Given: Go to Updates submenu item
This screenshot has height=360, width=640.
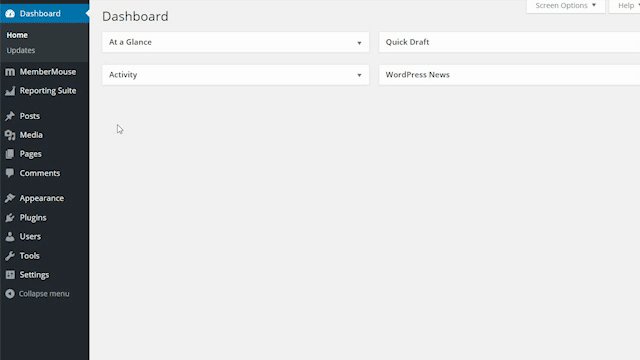Looking at the screenshot, I should coord(21,50).
